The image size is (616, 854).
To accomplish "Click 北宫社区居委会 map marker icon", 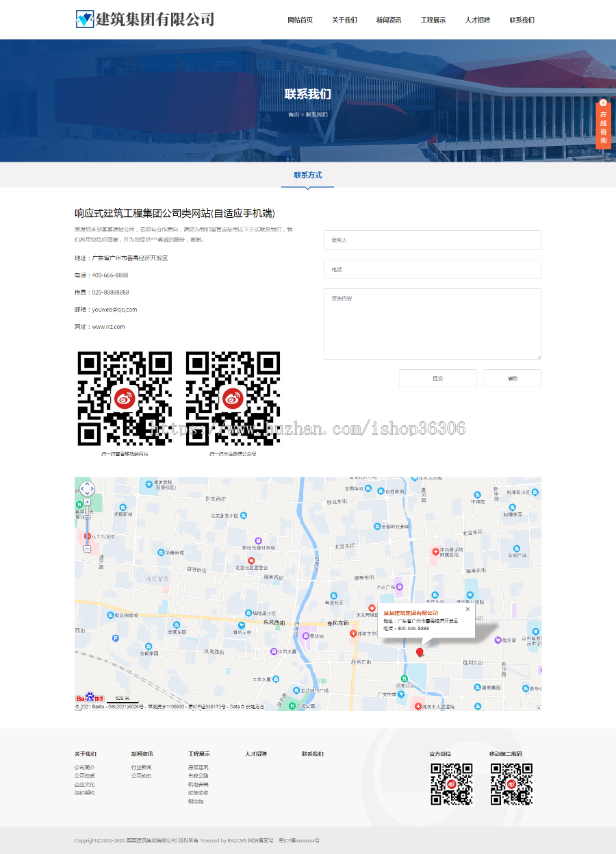I will 251,561.
